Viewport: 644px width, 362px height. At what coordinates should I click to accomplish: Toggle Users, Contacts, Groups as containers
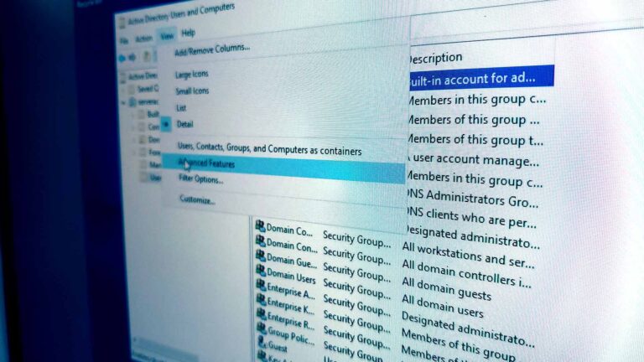point(269,150)
